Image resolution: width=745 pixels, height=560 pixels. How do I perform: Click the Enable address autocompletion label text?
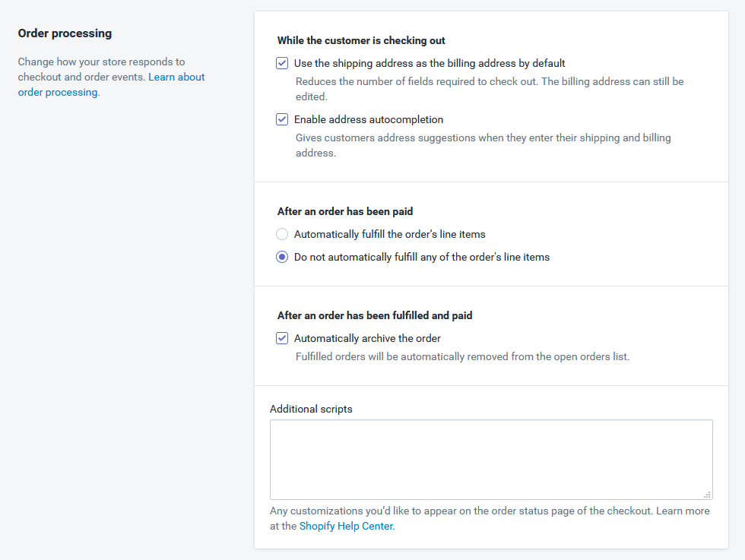pos(369,120)
